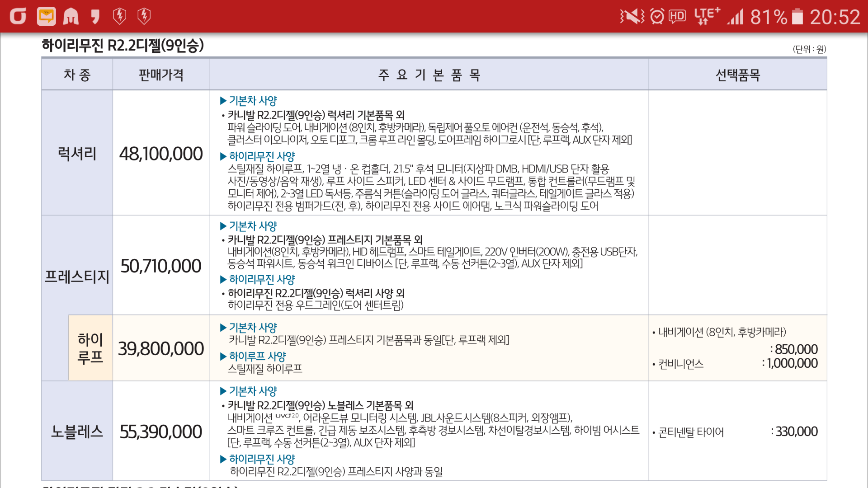Tap the yellow message notification icon
This screenshot has width=868, height=488.
pyautogui.click(x=46, y=17)
